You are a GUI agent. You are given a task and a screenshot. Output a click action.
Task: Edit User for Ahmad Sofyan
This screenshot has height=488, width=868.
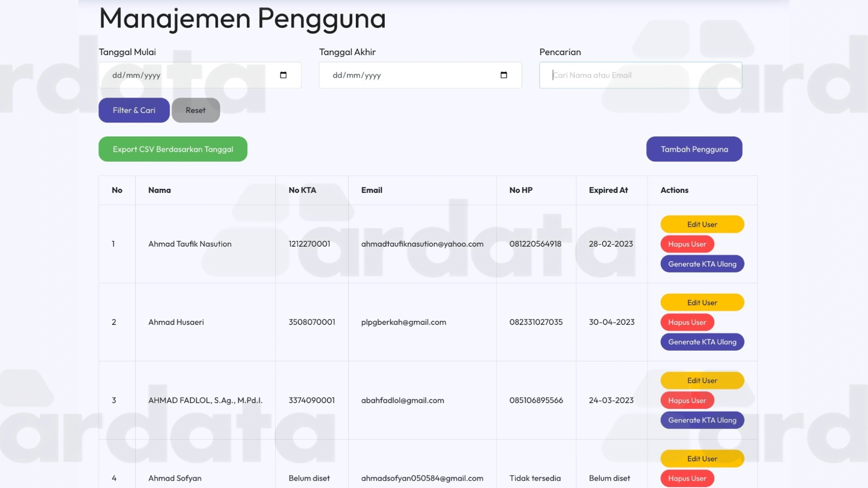(702, 459)
